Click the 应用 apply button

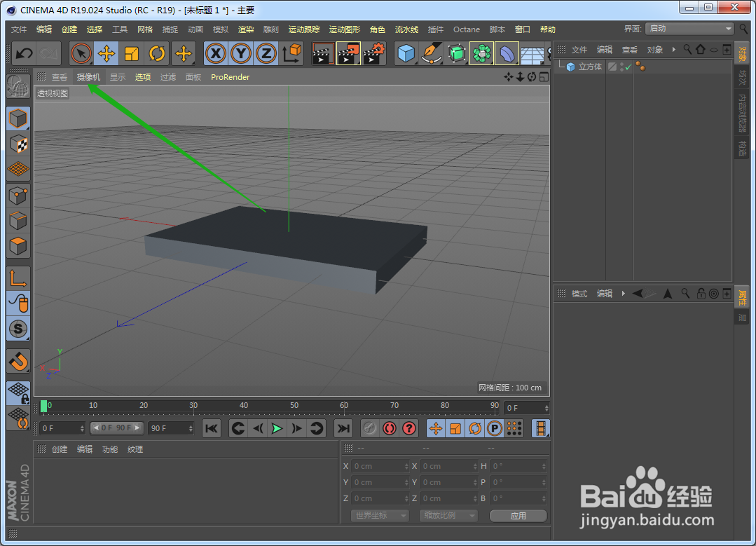518,516
